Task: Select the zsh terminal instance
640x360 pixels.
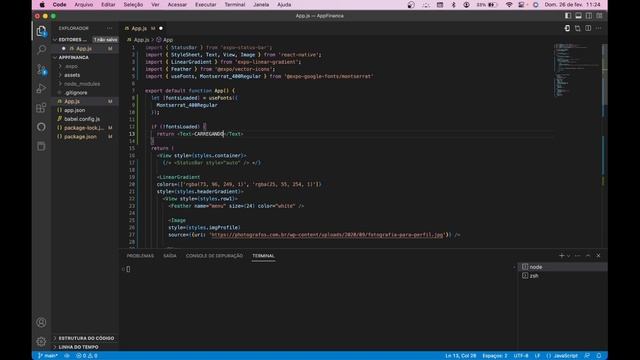Action: point(562,276)
